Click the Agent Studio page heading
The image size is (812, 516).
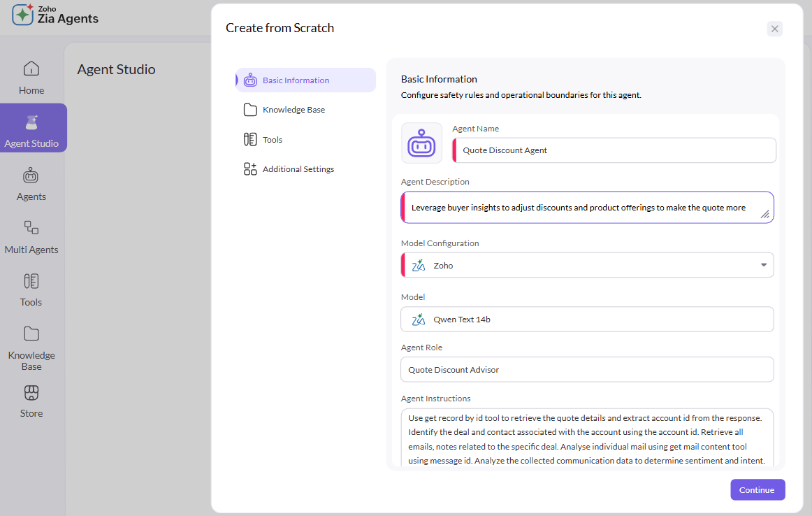click(x=116, y=69)
